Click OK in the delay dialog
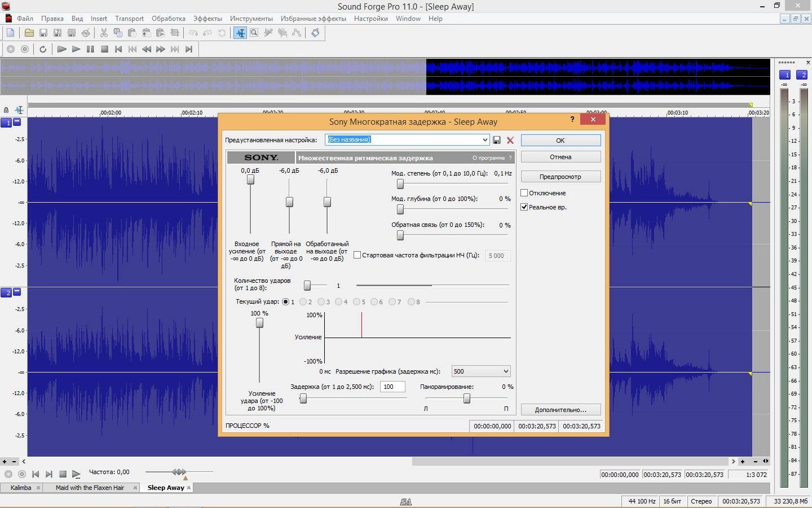 click(x=561, y=140)
